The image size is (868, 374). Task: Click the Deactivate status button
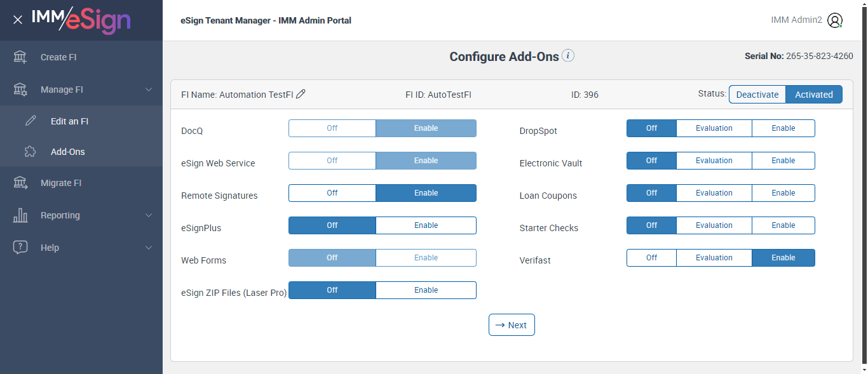tap(757, 95)
